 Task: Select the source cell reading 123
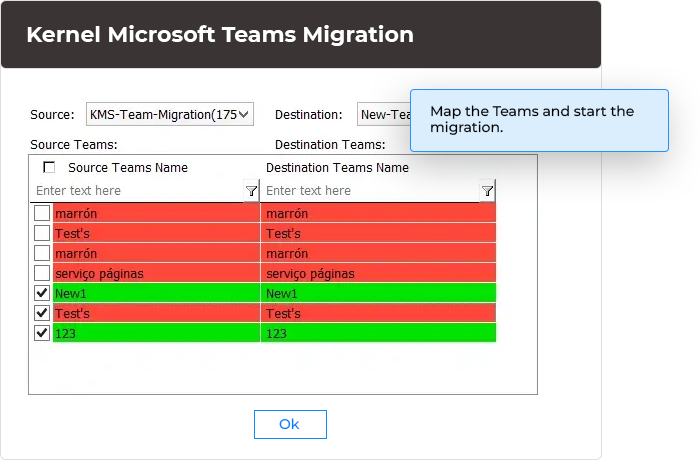(x=156, y=333)
